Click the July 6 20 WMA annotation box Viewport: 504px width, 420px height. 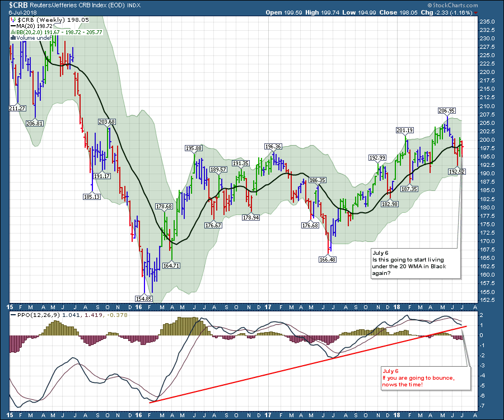click(416, 263)
